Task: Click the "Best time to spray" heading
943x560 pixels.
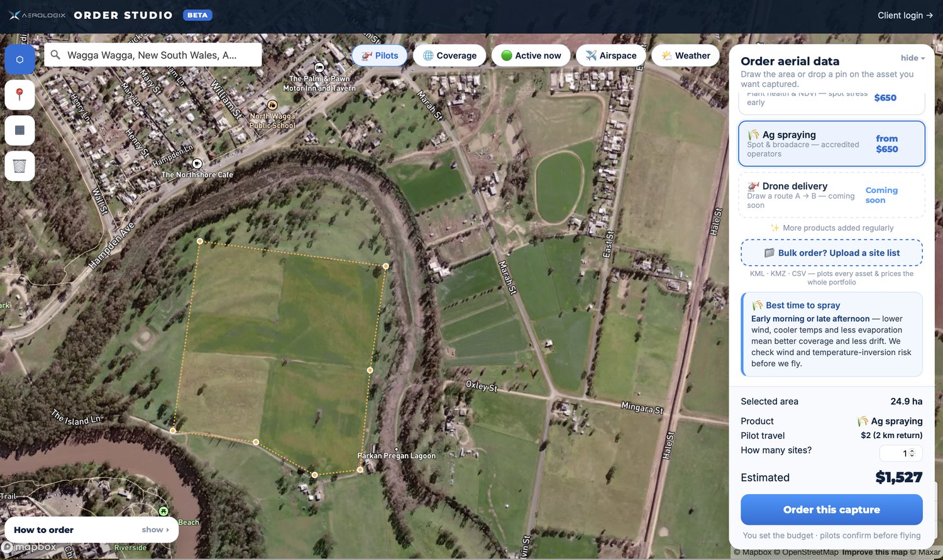Action: point(803,305)
